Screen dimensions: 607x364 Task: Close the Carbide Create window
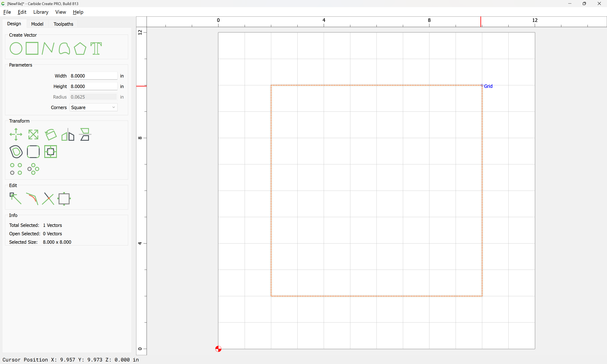click(599, 3)
